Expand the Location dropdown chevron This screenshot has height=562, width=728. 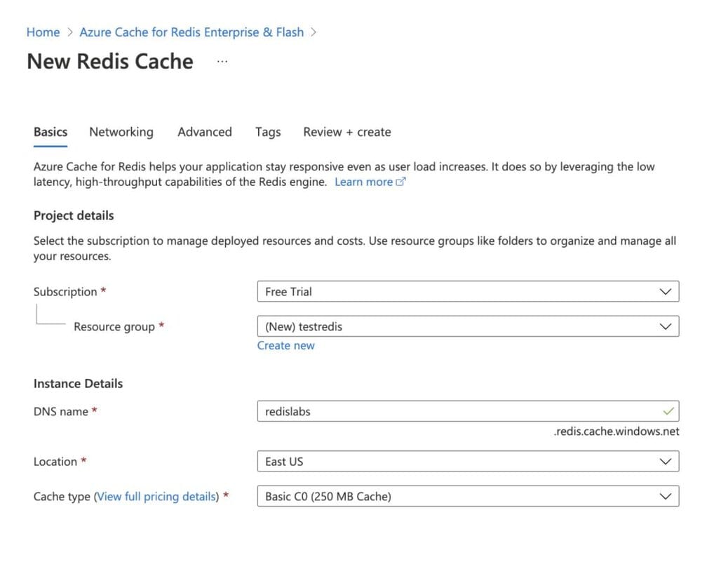665,461
